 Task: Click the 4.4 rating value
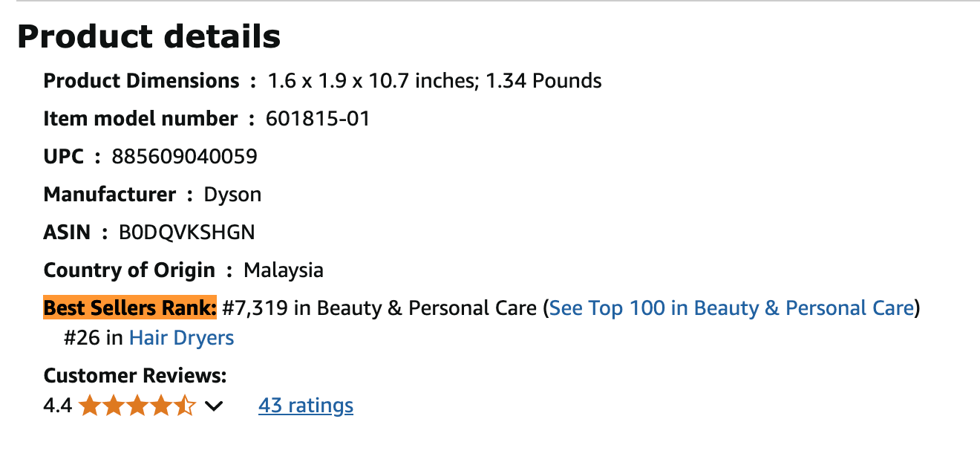pyautogui.click(x=56, y=405)
